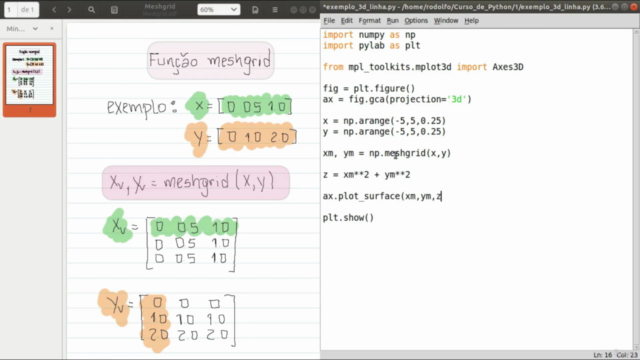
Task: Close the IDLE editor window
Action: pyautogui.click(x=634, y=7)
